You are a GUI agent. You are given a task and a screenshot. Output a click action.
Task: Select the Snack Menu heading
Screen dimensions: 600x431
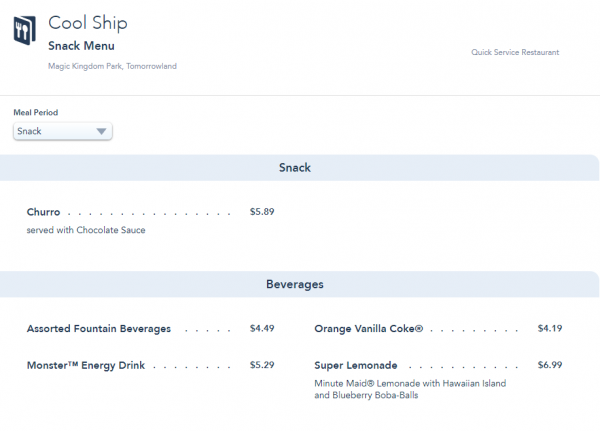click(81, 46)
